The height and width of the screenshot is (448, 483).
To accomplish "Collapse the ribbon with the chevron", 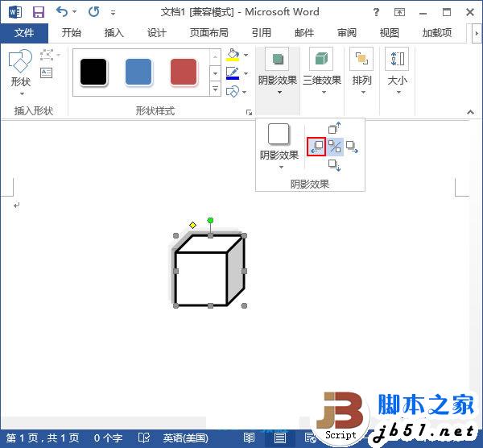I will coord(470,112).
